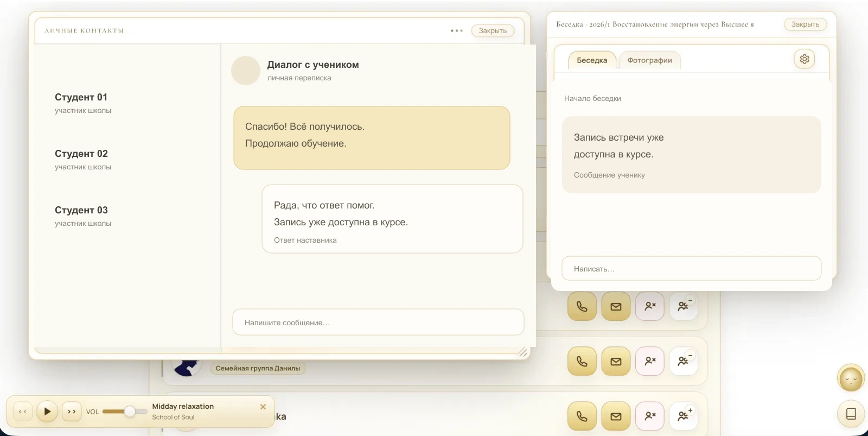Click the message Спасибо! Всё получилось.
The height and width of the screenshot is (436, 868).
point(372,138)
